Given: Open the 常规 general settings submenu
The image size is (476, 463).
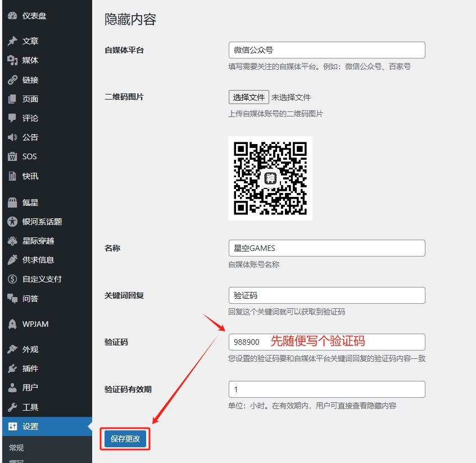Looking at the screenshot, I should pyautogui.click(x=16, y=447).
